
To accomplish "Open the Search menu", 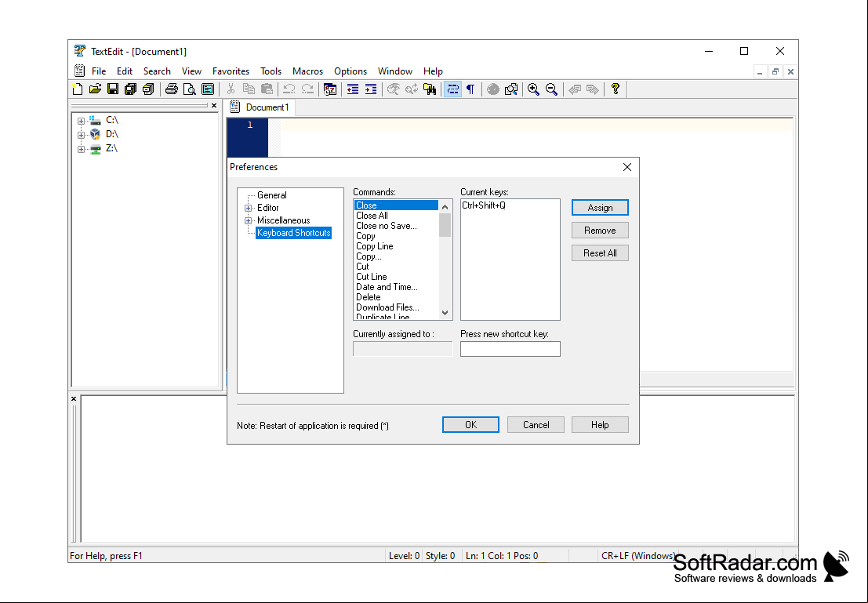I will 157,71.
